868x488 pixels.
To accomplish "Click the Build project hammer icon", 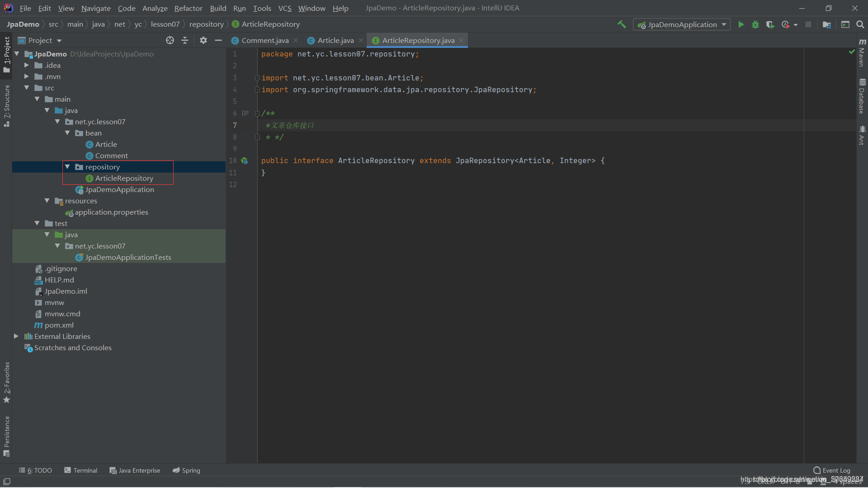I will [622, 24].
